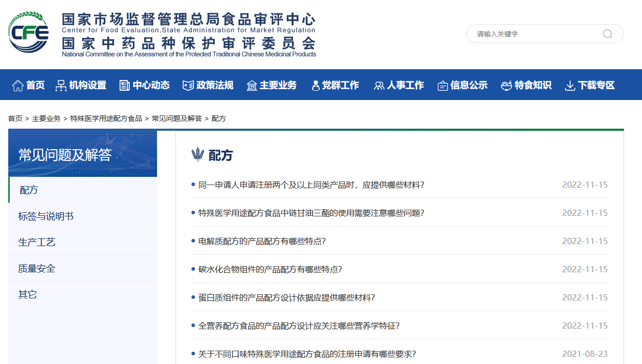
Task: Click the envelope icon beside 信息公示
Action: click(442, 86)
